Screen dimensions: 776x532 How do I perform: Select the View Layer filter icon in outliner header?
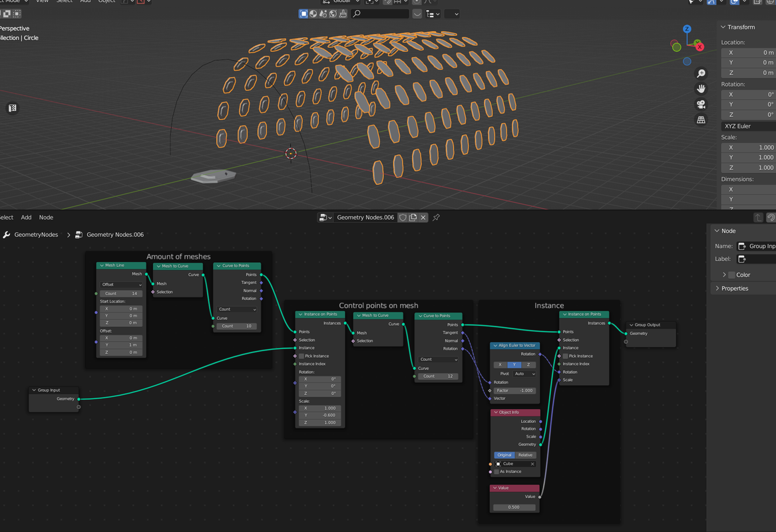point(303,14)
